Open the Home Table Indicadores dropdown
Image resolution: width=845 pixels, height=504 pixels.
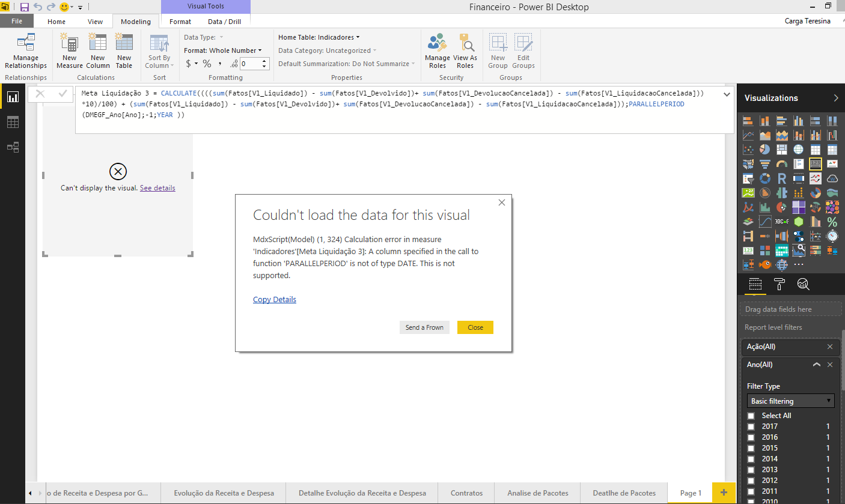319,37
